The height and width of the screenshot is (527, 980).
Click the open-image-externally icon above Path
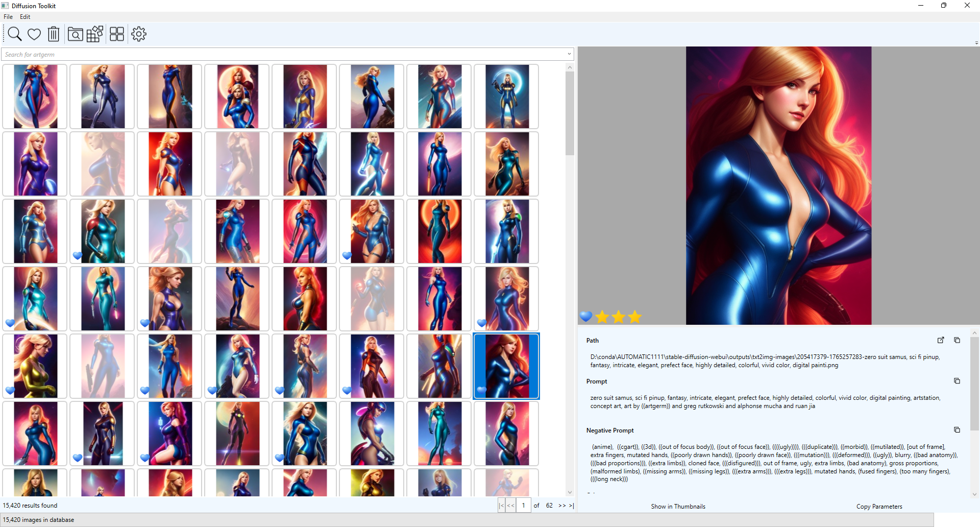click(941, 340)
